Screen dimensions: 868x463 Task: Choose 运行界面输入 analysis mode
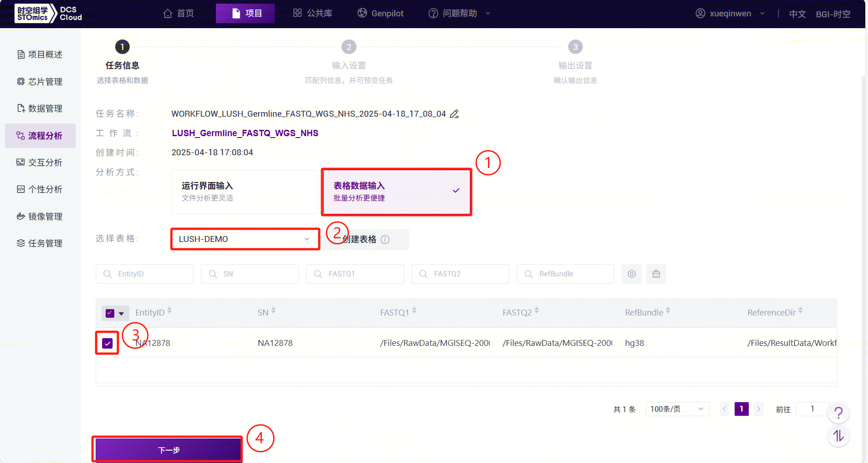[245, 192]
